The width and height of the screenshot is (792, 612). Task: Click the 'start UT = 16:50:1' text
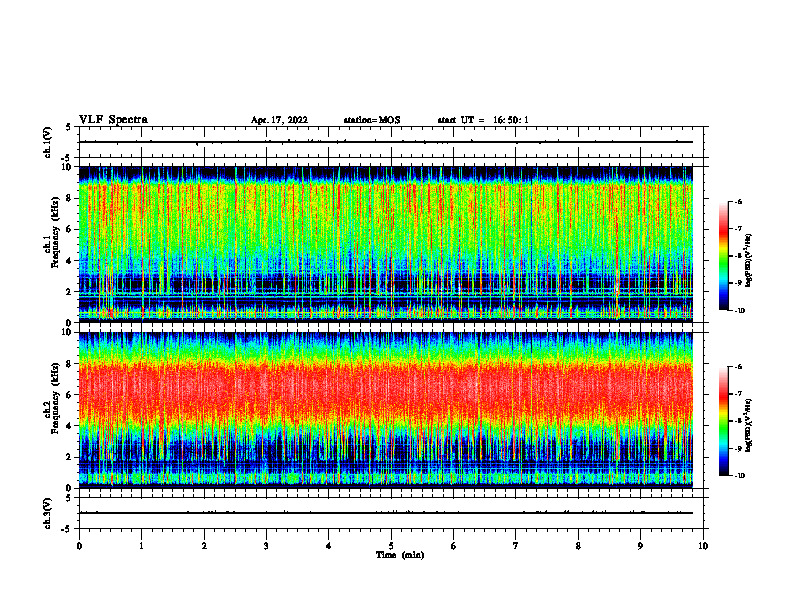483,120
